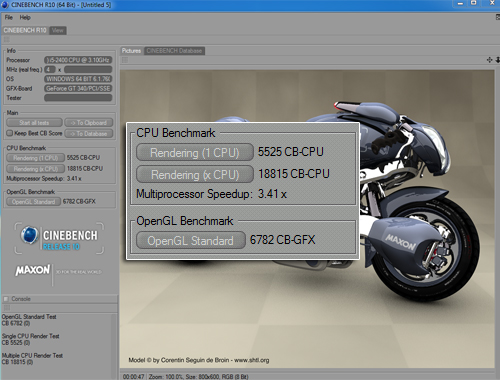Maximize the CINEBENCH window
The width and height of the screenshot is (500, 380).
[474, 3]
